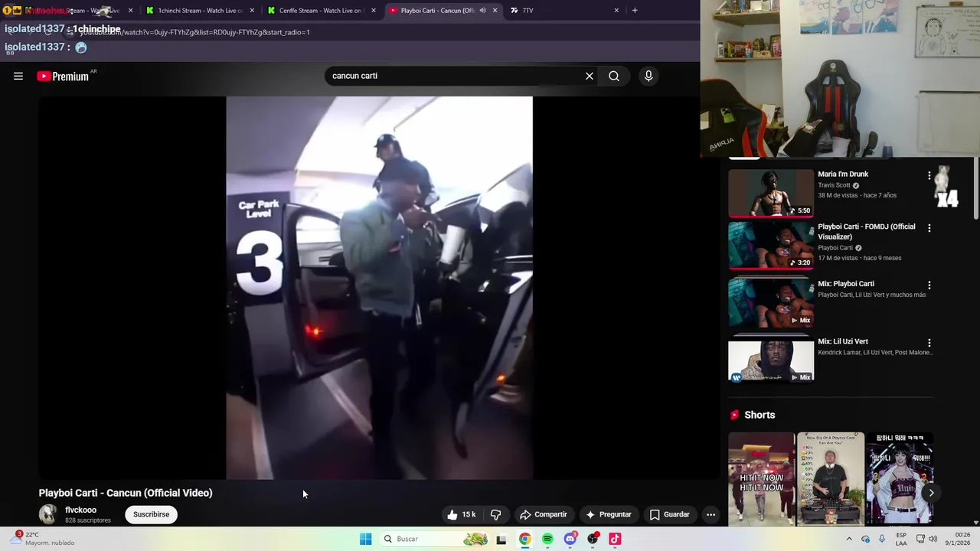
Task: Save the video with Guardar
Action: pos(670,514)
